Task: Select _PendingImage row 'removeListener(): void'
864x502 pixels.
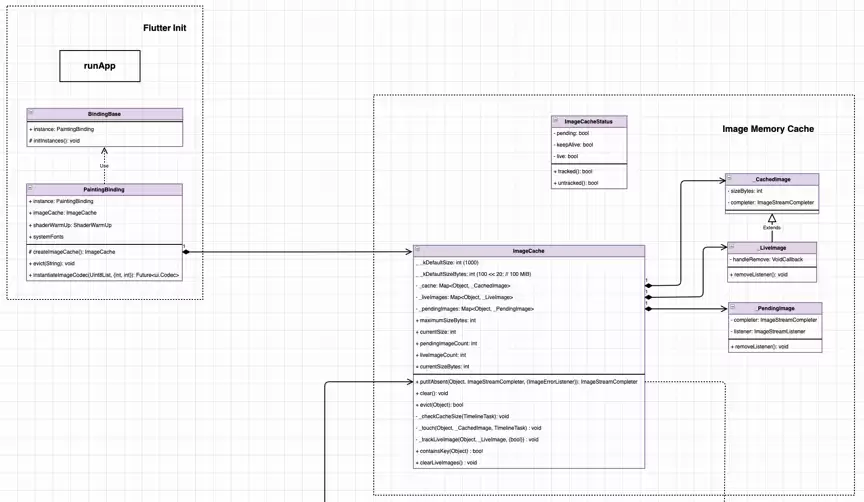Action: click(x=775, y=347)
